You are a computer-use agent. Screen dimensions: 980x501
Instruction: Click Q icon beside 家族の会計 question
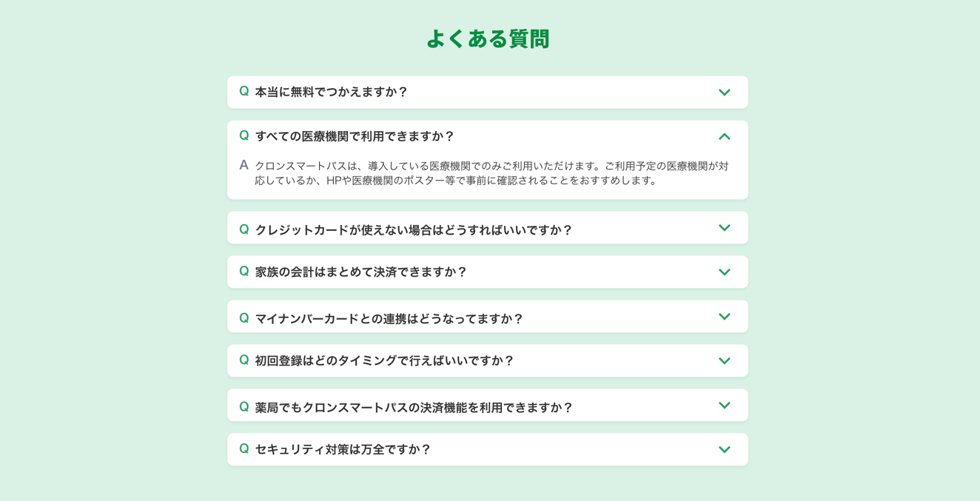pos(244,271)
